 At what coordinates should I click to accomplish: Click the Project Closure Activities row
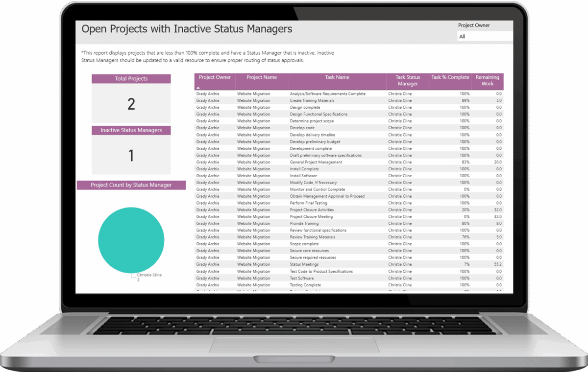(349, 209)
